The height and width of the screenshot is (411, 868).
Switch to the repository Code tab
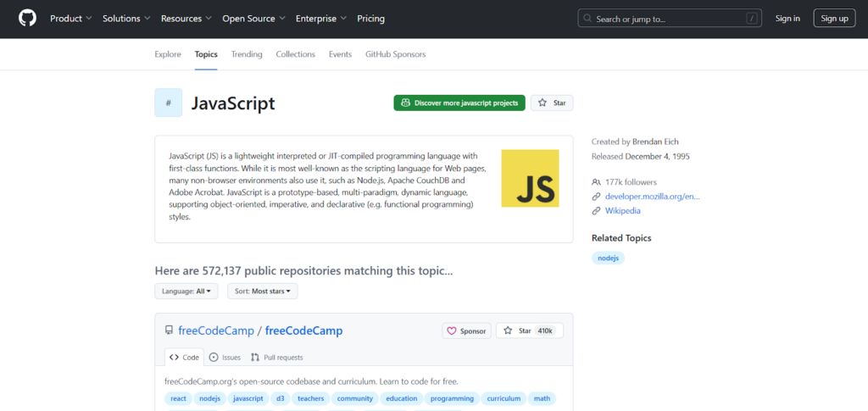pos(184,358)
